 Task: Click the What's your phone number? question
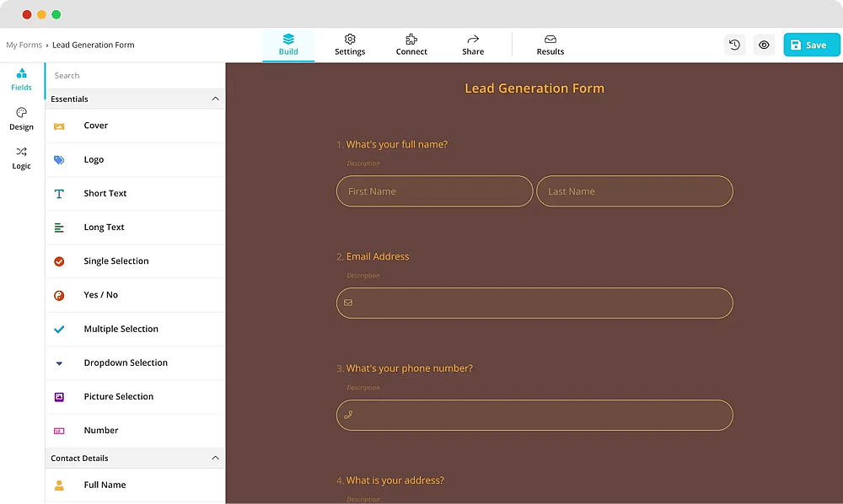(409, 368)
